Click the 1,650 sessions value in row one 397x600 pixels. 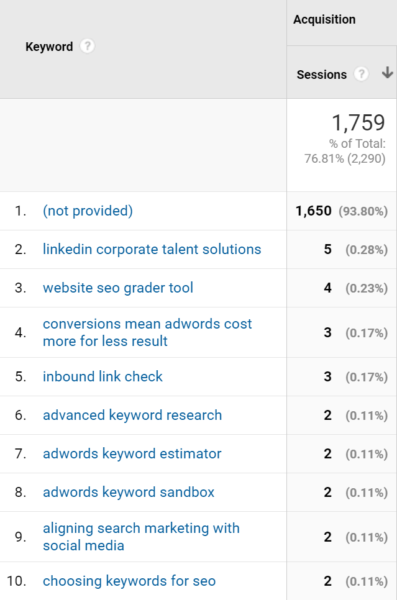tap(314, 211)
